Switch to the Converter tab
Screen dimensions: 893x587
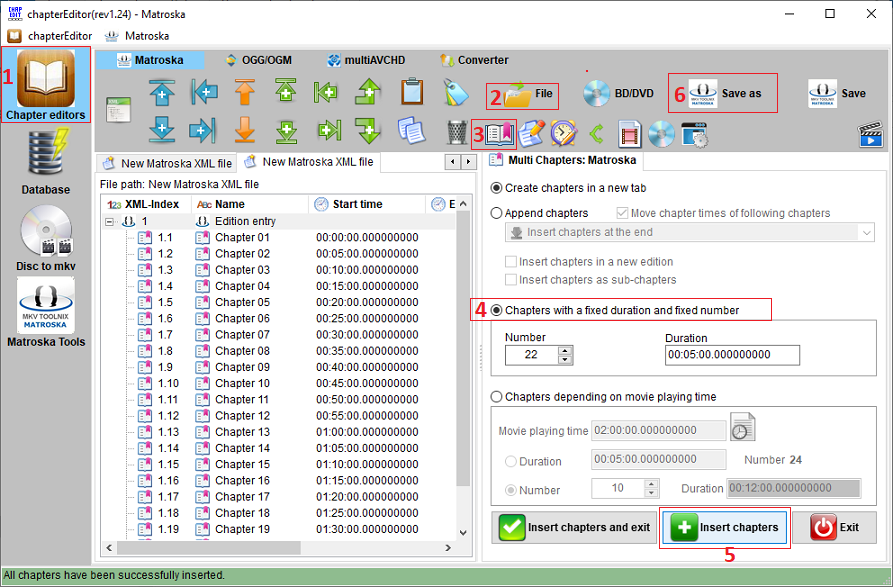pyautogui.click(x=474, y=60)
